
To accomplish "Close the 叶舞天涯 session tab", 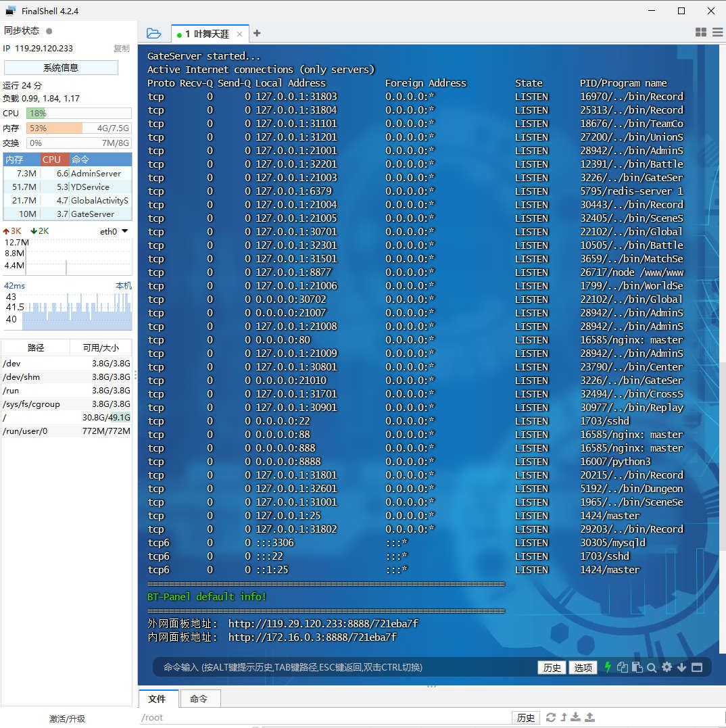I will pyautogui.click(x=239, y=34).
